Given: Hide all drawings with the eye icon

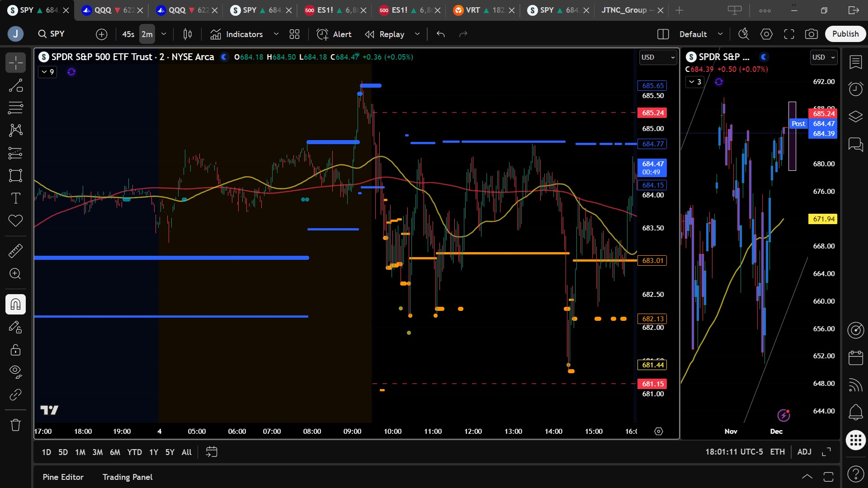Looking at the screenshot, I should [x=15, y=371].
